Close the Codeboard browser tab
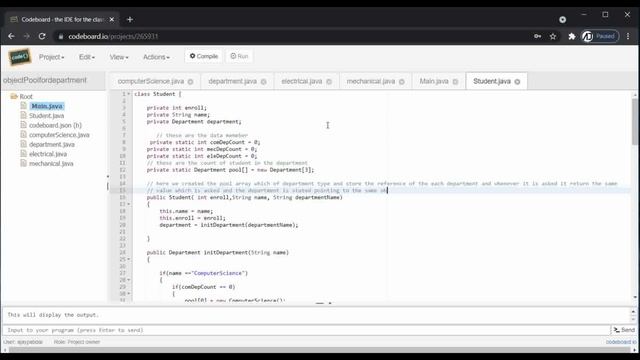640x360 pixels. pos(111,19)
